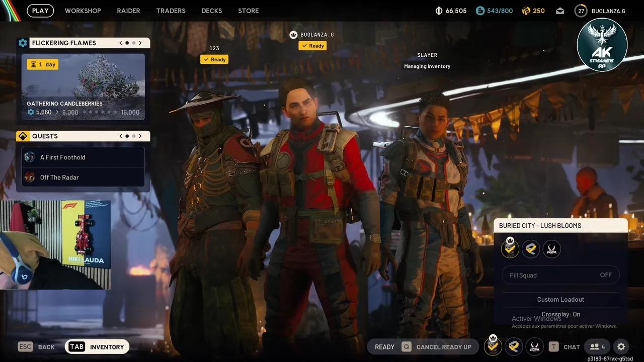The width and height of the screenshot is (644, 362).
Task: Toggle Crossplay setting
Action: pyautogui.click(x=560, y=314)
